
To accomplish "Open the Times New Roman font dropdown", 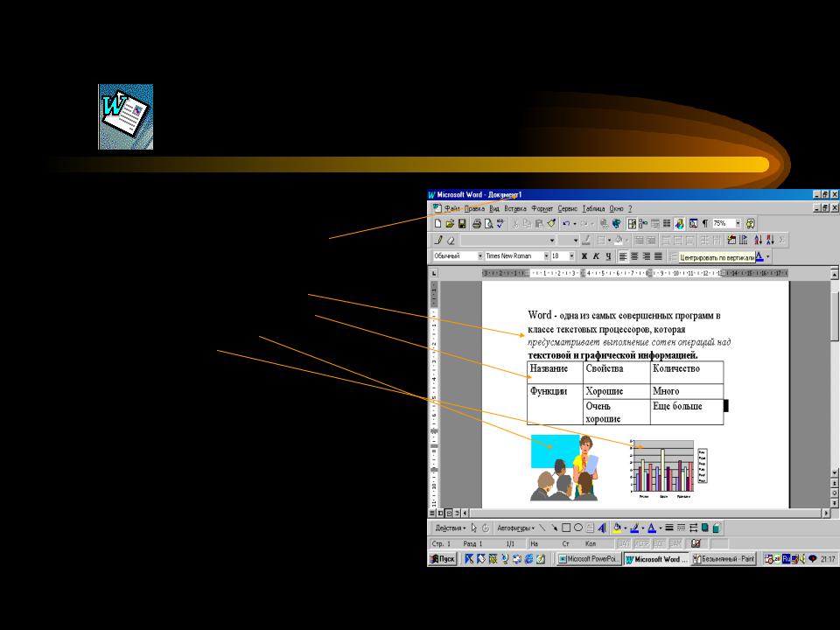I will pos(546,256).
